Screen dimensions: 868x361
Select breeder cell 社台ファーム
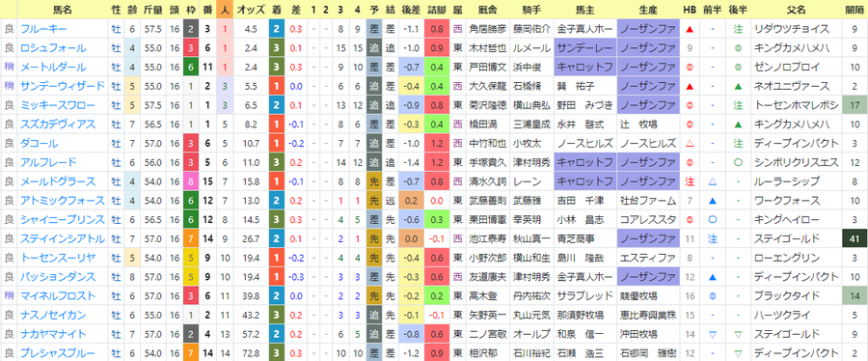click(x=647, y=201)
